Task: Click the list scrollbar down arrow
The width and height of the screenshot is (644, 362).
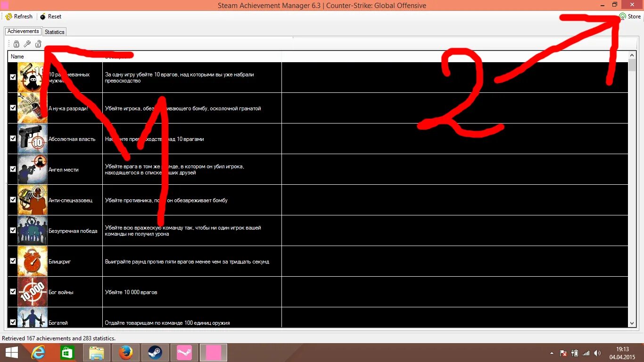Action: click(x=632, y=323)
